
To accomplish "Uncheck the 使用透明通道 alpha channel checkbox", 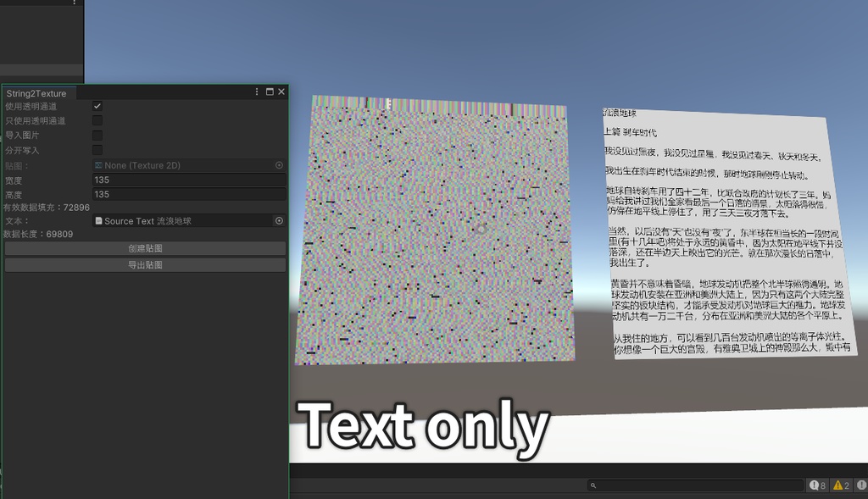I will point(96,106).
